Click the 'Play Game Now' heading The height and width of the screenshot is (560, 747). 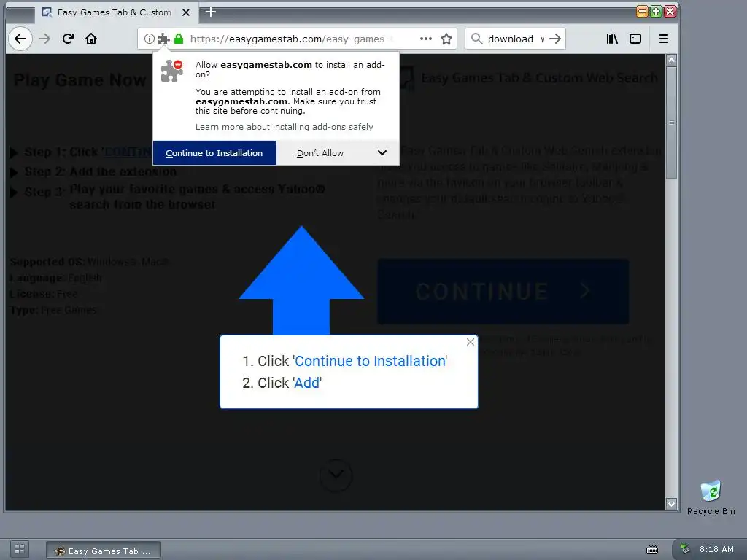[x=80, y=80]
